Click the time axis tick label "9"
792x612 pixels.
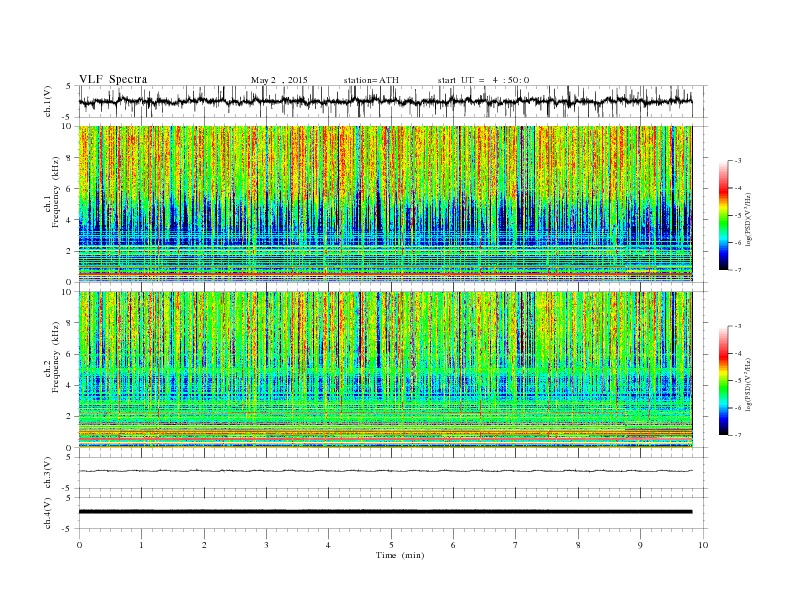(x=640, y=545)
